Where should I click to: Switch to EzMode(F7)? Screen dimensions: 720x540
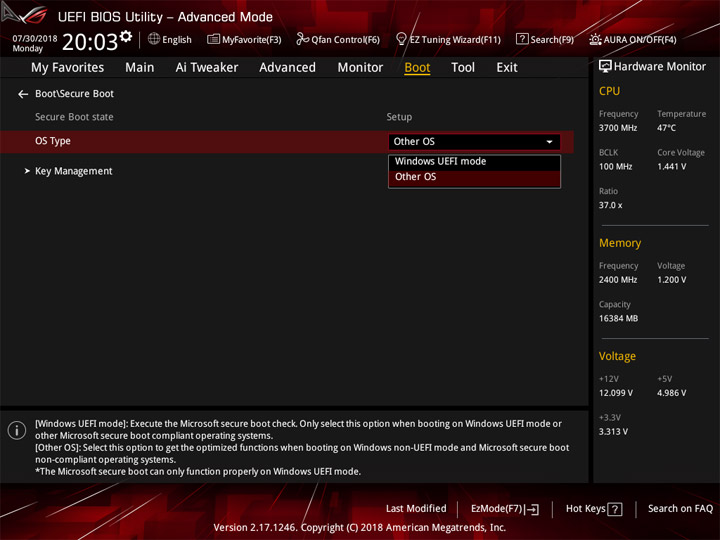pos(505,509)
